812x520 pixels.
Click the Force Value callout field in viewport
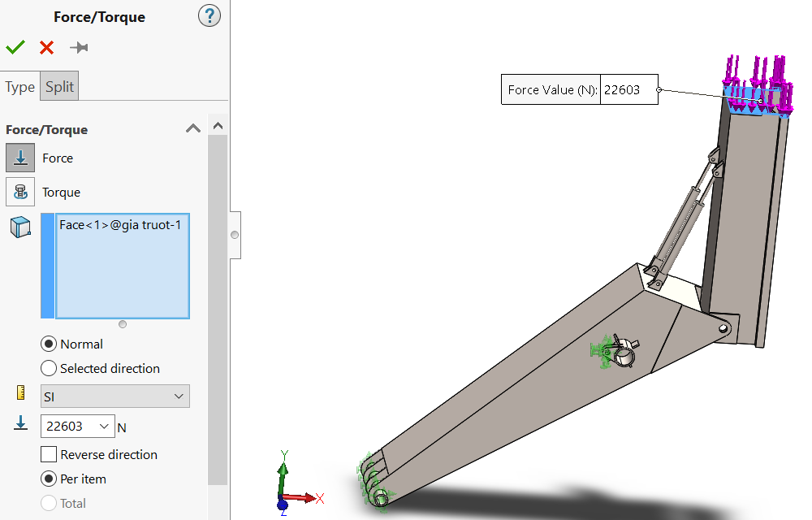628,90
